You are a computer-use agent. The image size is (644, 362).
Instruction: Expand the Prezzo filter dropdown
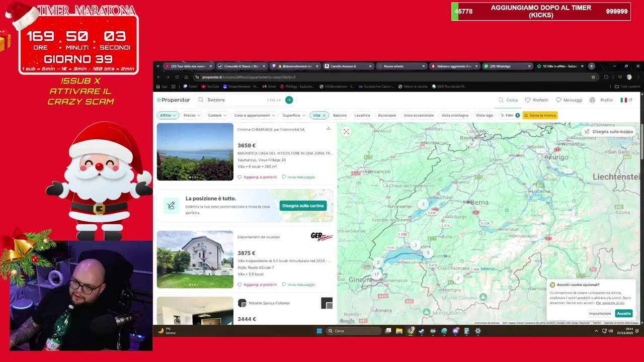pos(192,115)
